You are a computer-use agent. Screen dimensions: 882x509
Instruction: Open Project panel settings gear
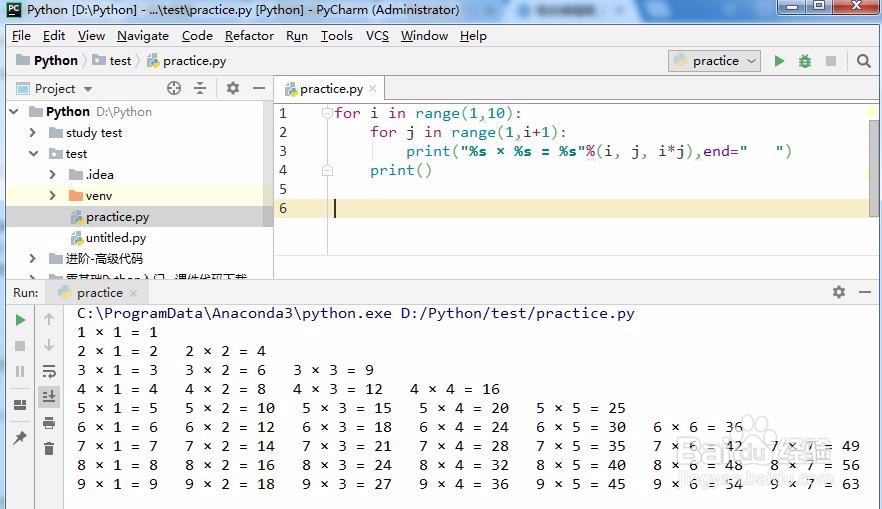pos(232,88)
